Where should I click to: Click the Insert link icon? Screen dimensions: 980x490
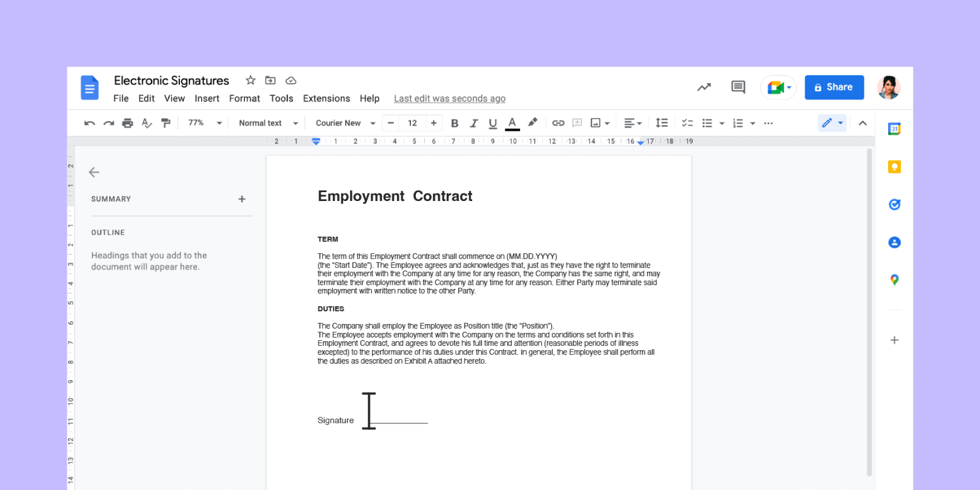coord(558,123)
